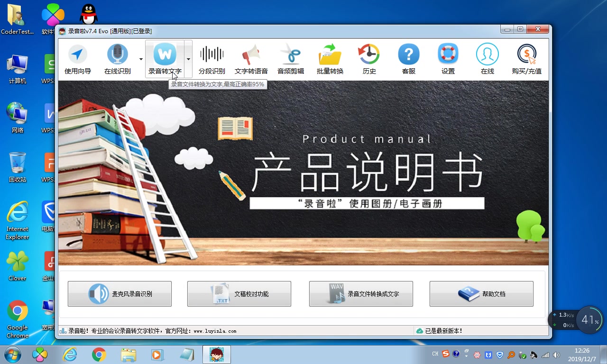Click the blue shield tray icon
Viewport: 607px width, 364px height.
(x=500, y=355)
